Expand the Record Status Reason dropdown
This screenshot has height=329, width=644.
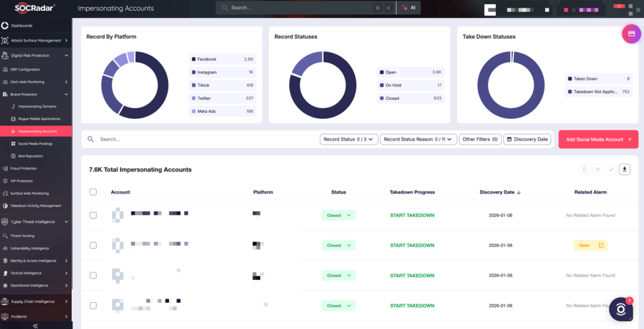tap(418, 139)
